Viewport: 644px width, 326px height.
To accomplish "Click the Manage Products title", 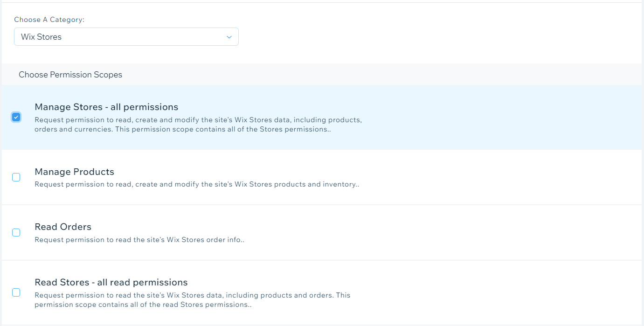I will click(74, 172).
